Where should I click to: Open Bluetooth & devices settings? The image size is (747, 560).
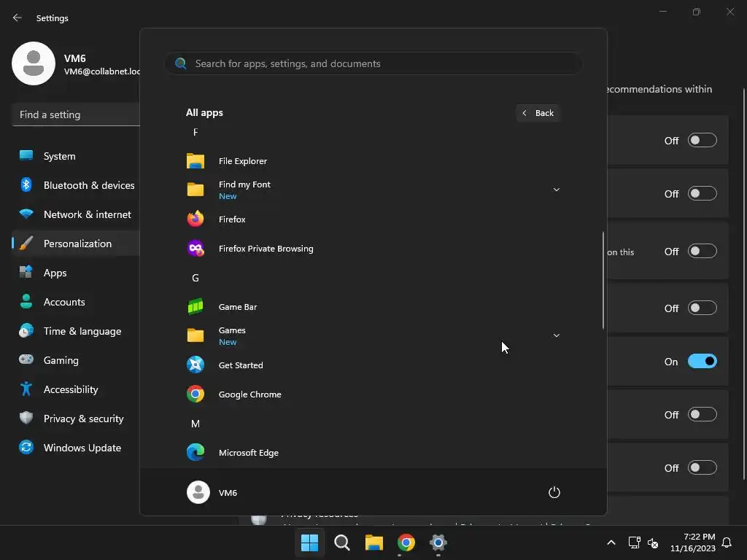(x=76, y=185)
